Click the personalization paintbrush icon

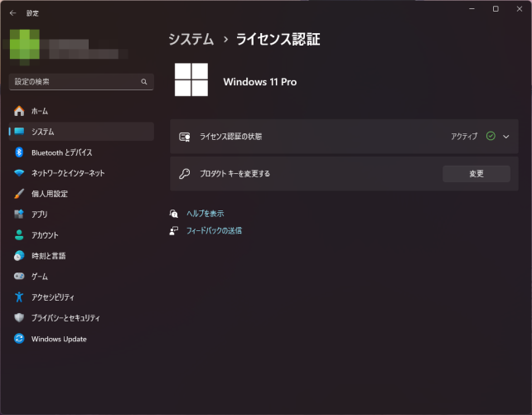point(19,194)
